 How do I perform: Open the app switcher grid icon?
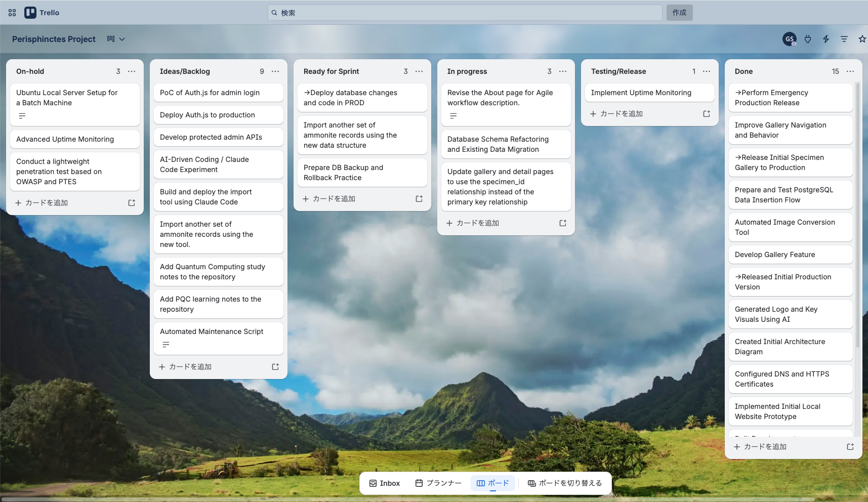pyautogui.click(x=12, y=13)
